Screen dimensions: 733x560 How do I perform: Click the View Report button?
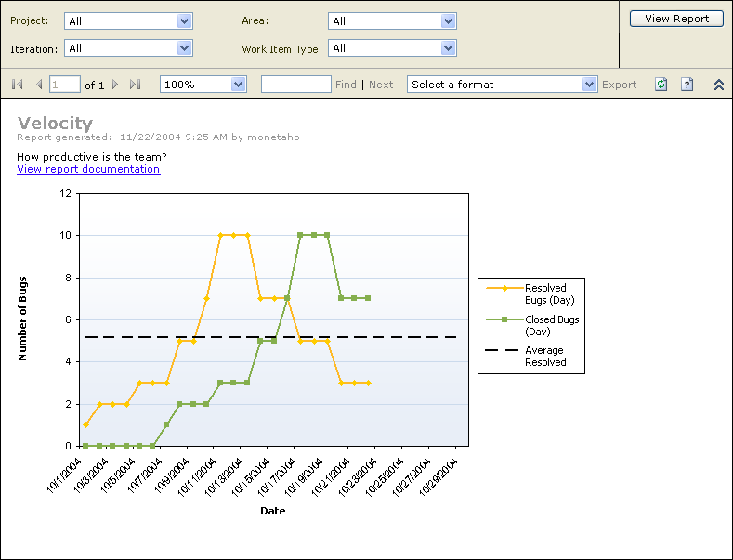click(x=676, y=19)
